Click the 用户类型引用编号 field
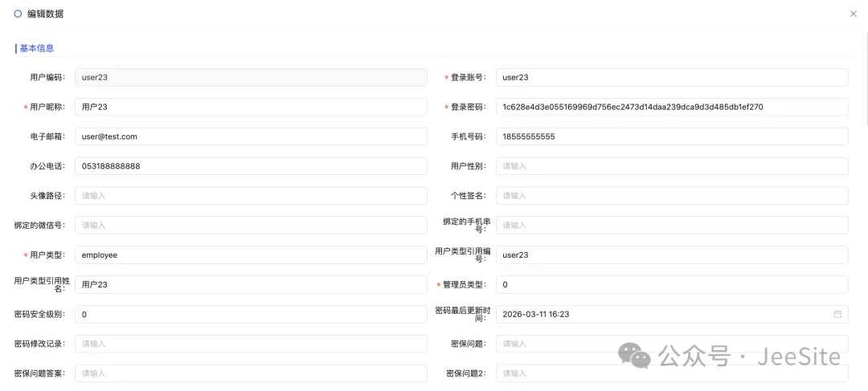This screenshot has width=868, height=391. [x=671, y=255]
